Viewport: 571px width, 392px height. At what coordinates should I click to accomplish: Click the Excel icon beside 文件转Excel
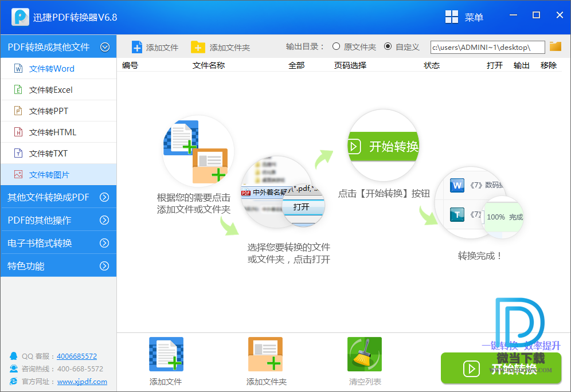coord(18,89)
